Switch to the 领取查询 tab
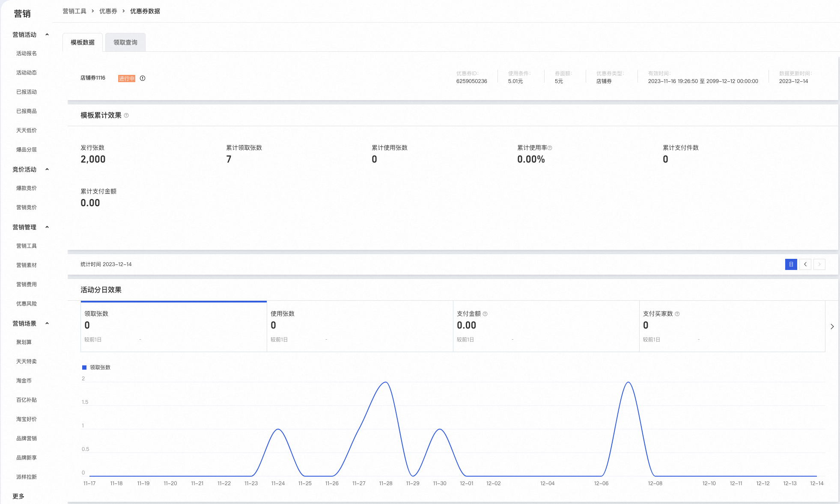This screenshot has height=504, width=840. click(x=125, y=42)
